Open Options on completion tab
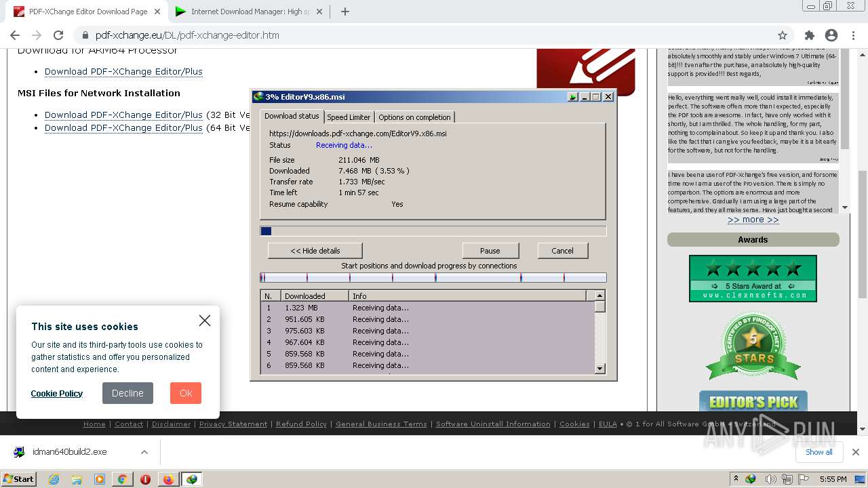The height and width of the screenshot is (488, 868). click(x=414, y=117)
